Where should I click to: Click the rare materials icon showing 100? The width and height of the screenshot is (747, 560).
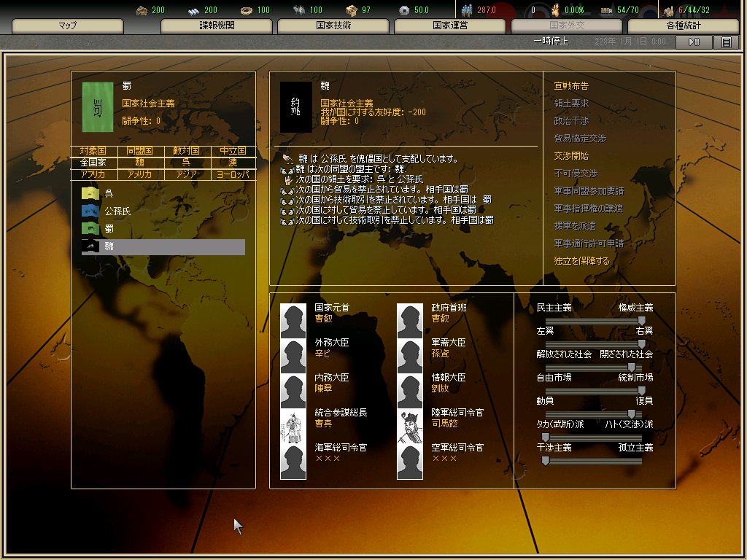(x=247, y=10)
